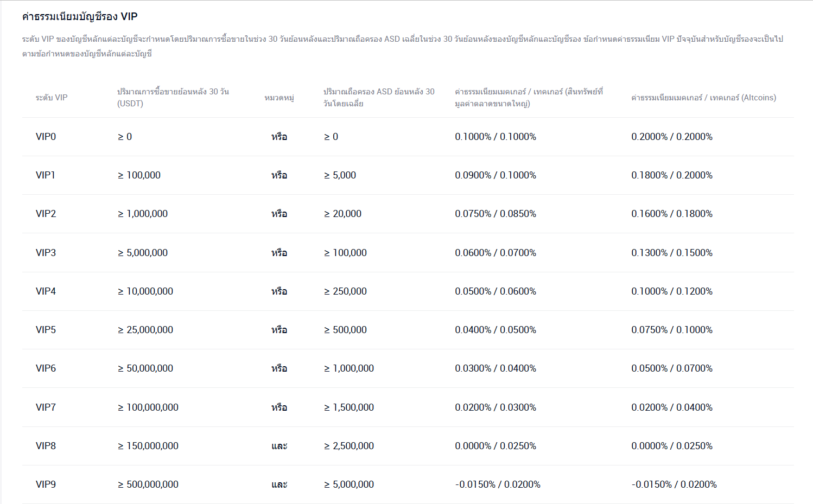Click the ≥ 20,000 ASD holding cell

[x=342, y=214]
